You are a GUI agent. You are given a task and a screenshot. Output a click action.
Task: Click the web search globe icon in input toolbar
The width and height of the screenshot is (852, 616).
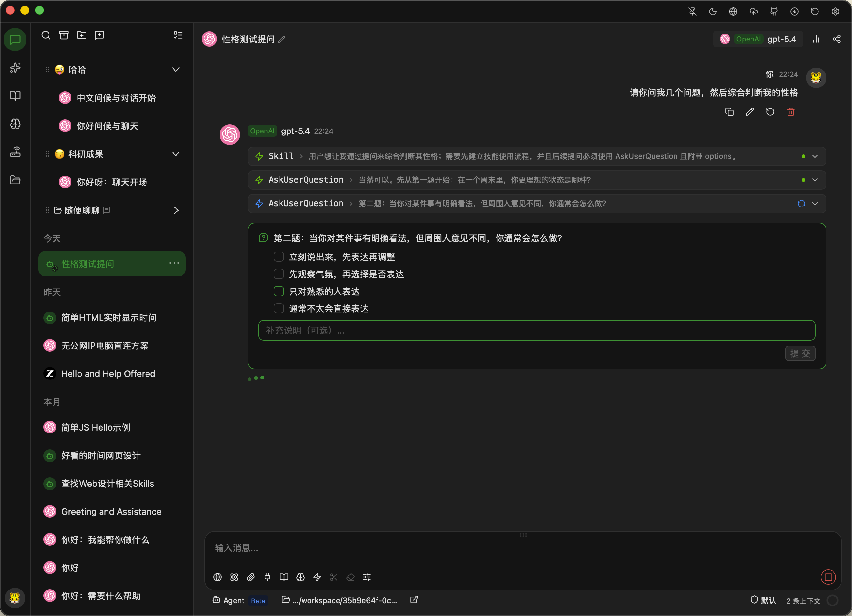[x=218, y=577]
